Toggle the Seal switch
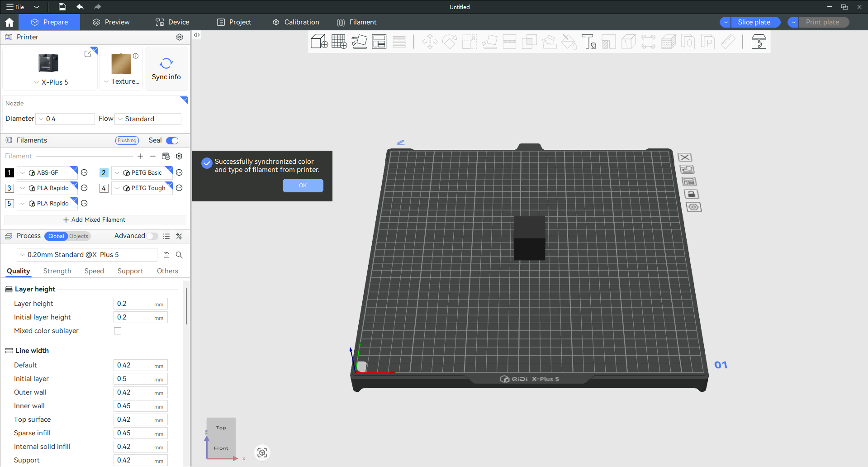The width and height of the screenshot is (868, 467). point(172,141)
